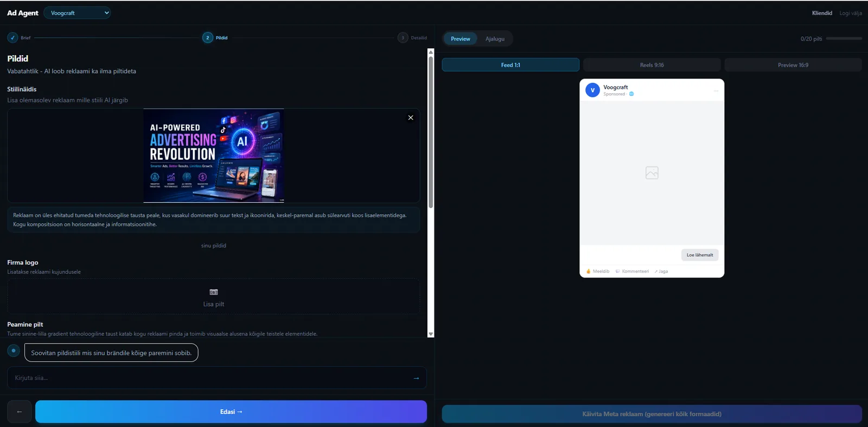Click Kommenteeri in ad preview
Screen dimensions: 868x427
(x=632, y=271)
